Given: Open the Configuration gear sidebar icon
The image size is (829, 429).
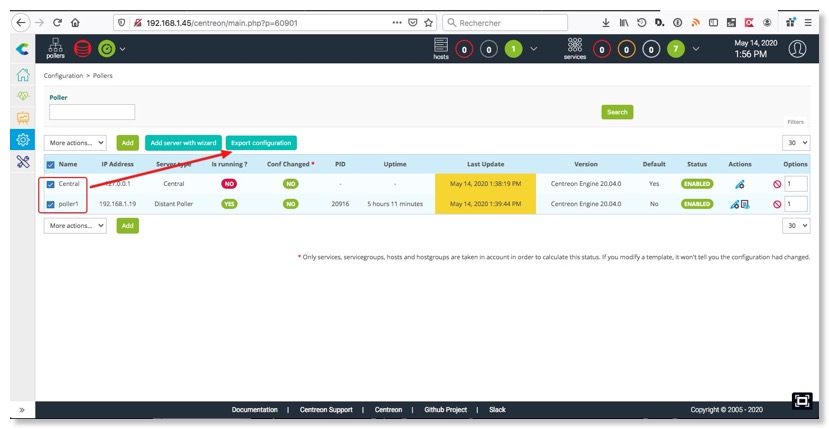Looking at the screenshot, I should (22, 139).
